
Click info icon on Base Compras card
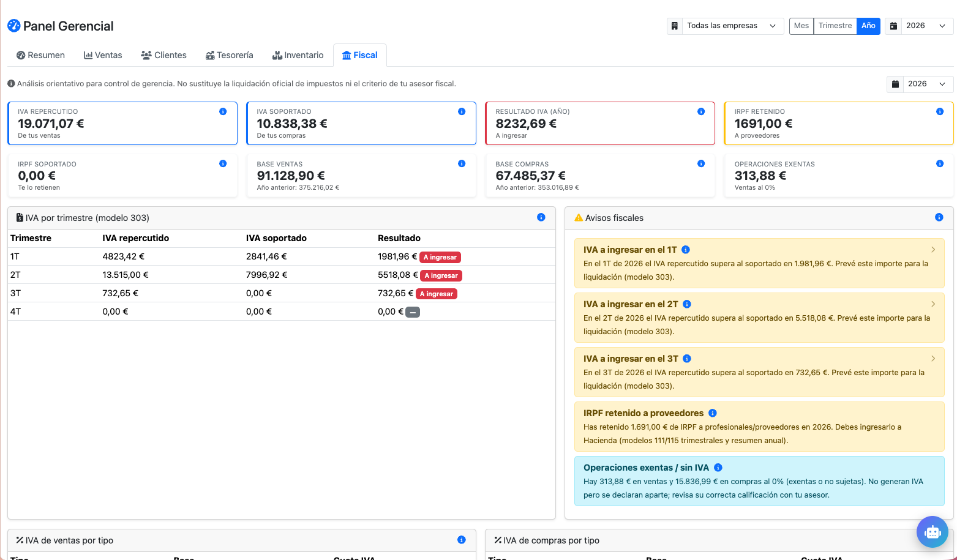click(x=700, y=163)
